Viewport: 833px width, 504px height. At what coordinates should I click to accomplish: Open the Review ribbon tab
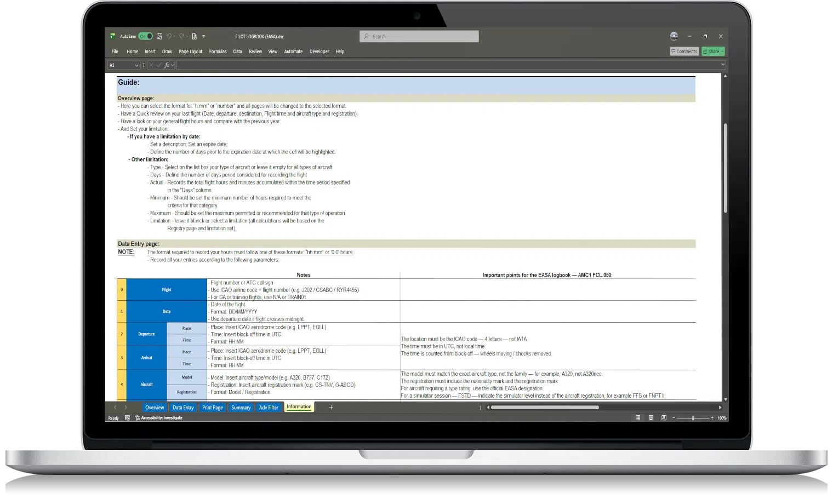[x=255, y=51]
